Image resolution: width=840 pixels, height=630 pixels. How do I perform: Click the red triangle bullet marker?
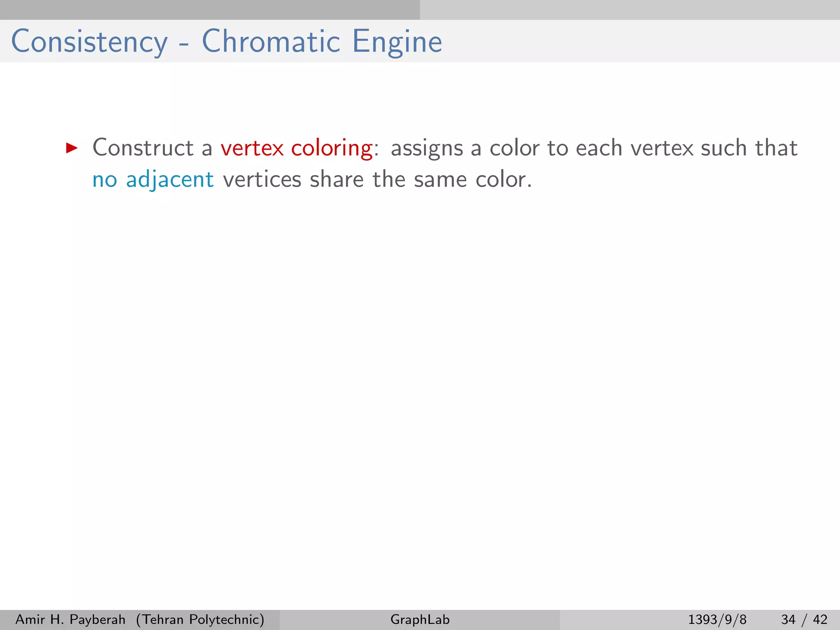72,148
